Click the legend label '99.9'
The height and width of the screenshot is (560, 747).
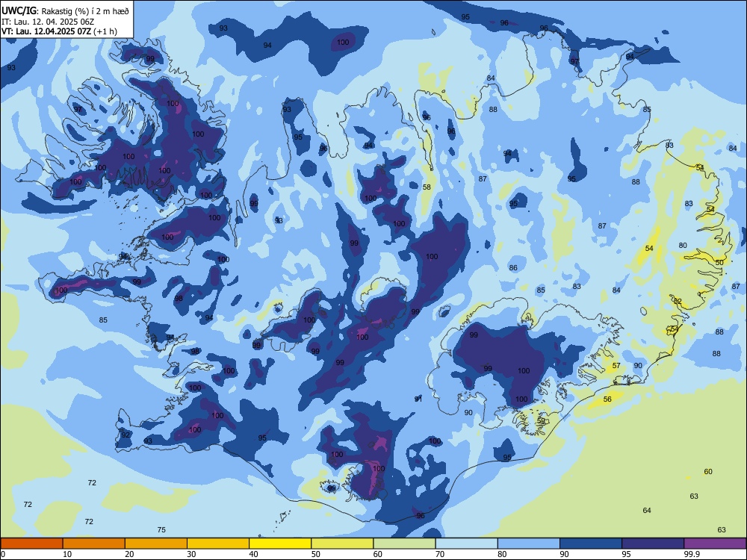click(692, 554)
